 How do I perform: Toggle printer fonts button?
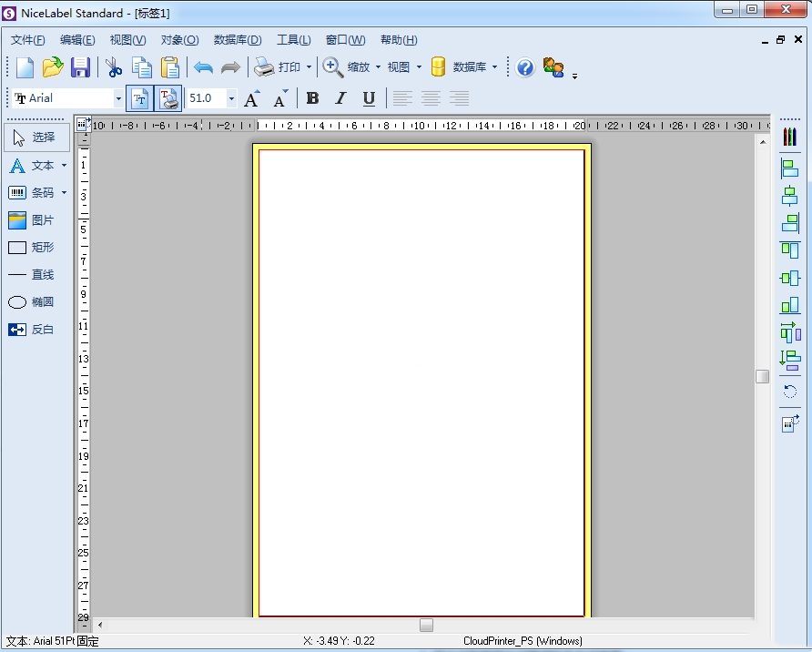click(168, 98)
